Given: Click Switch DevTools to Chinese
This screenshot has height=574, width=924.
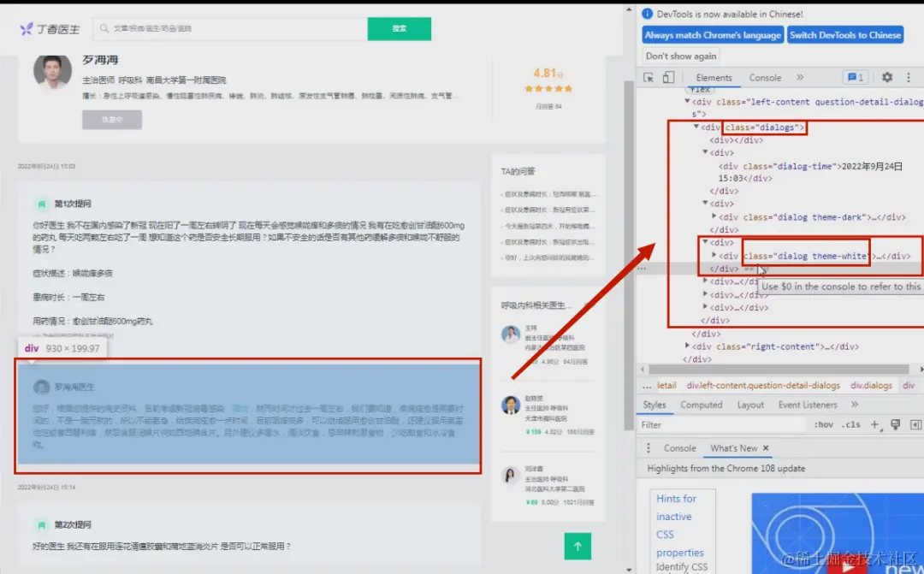Looking at the screenshot, I should point(845,35).
